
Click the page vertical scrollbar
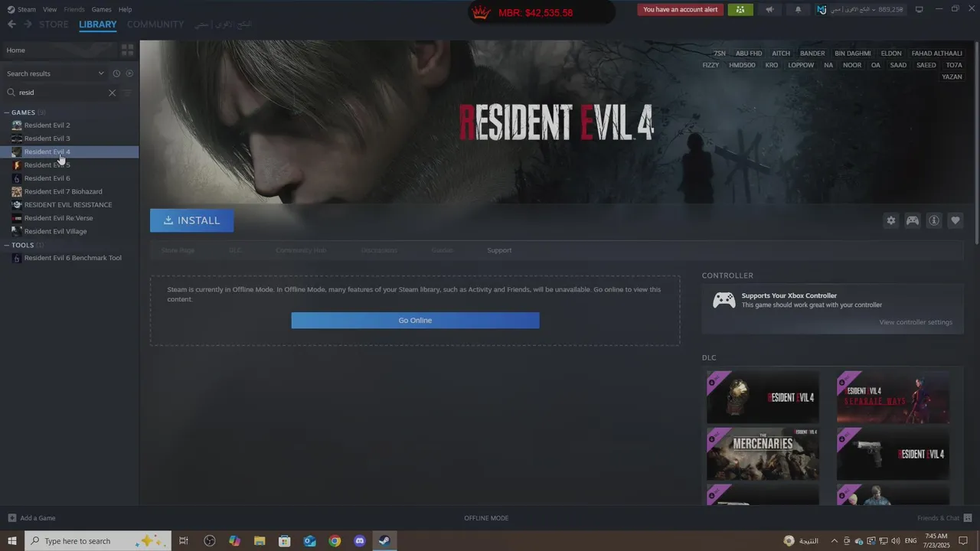pyautogui.click(x=976, y=142)
